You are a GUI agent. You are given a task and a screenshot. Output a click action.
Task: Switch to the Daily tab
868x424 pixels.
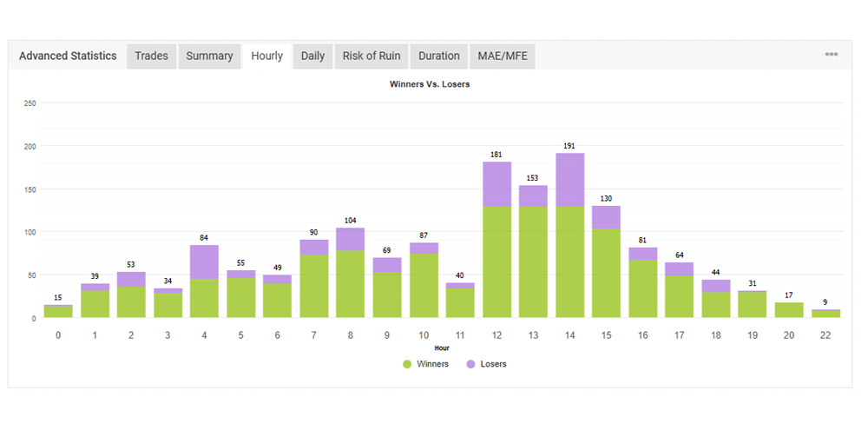(x=312, y=56)
